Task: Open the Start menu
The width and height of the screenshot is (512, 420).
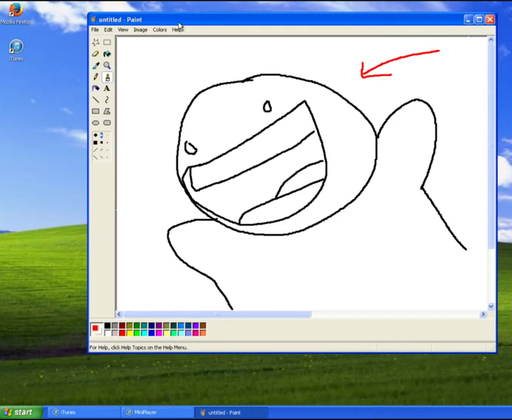Action: [x=21, y=413]
